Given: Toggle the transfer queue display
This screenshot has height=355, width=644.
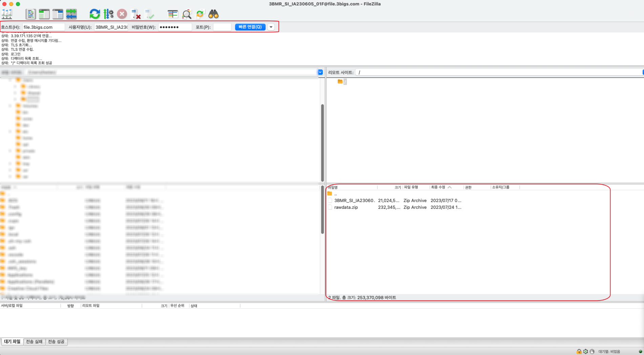Looking at the screenshot, I should (71, 14).
